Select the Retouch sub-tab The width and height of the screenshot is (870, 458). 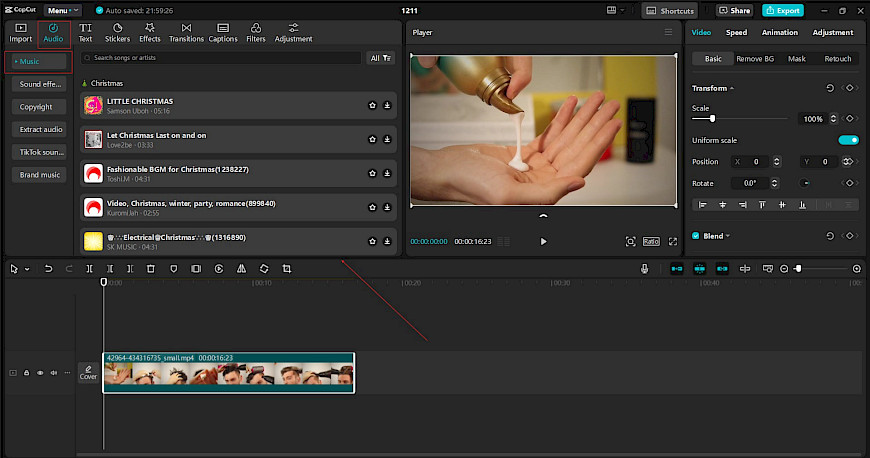(837, 59)
